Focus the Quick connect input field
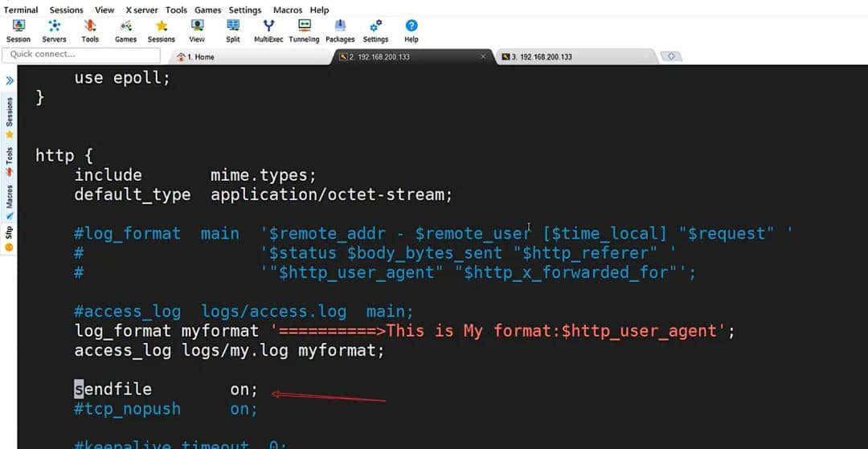 pyautogui.click(x=81, y=55)
